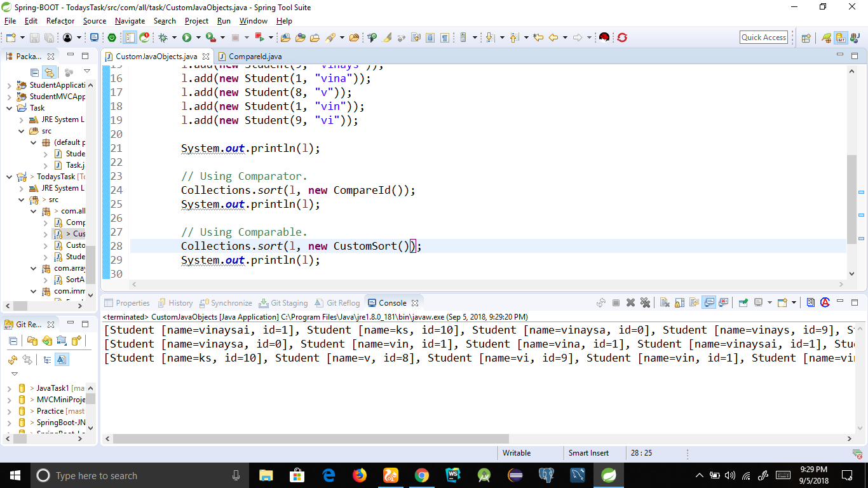Toggle Scroll Lock in the Console
This screenshot has height=488, width=868.
(679, 303)
